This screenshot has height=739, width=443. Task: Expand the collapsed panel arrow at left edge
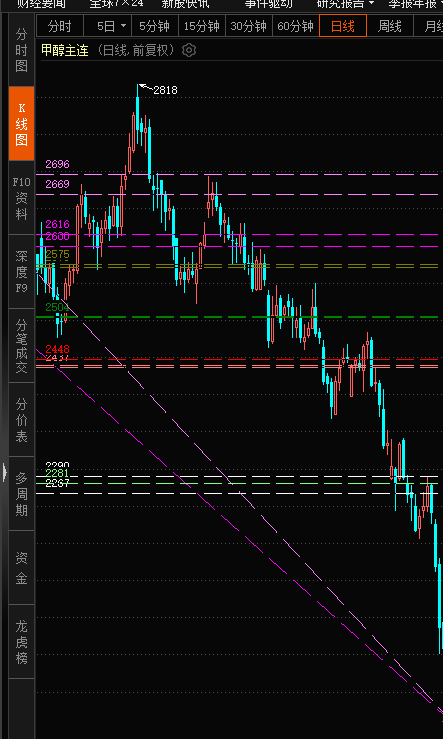point(4,471)
